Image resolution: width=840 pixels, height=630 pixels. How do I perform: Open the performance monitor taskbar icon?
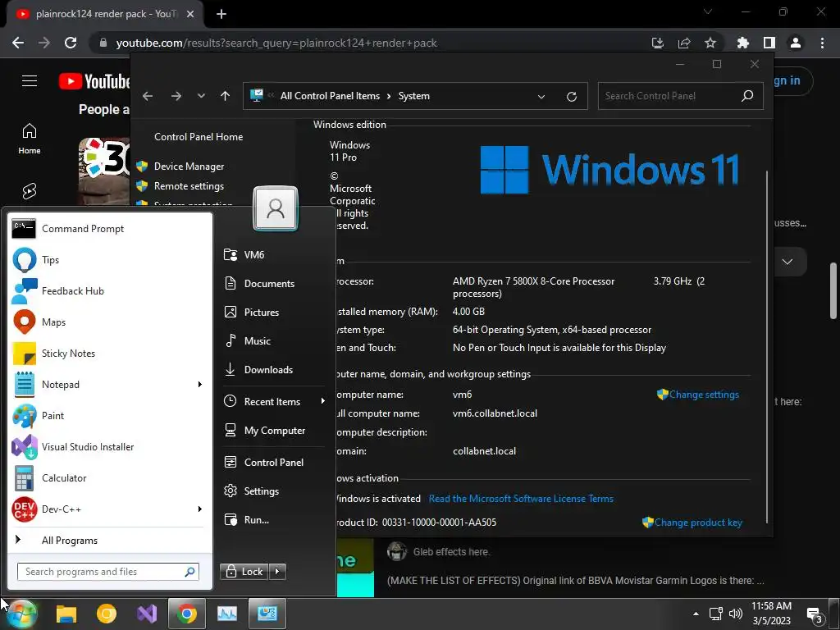coord(227,614)
